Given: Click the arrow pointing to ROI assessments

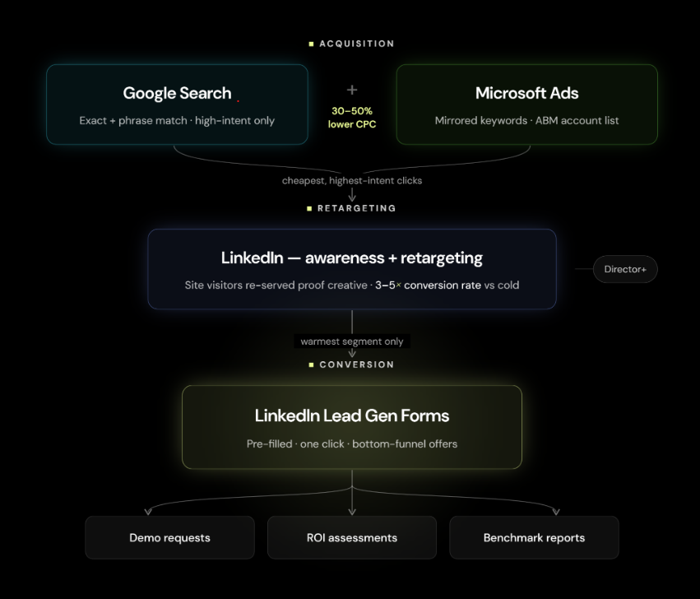Looking at the screenshot, I should coord(352,511).
